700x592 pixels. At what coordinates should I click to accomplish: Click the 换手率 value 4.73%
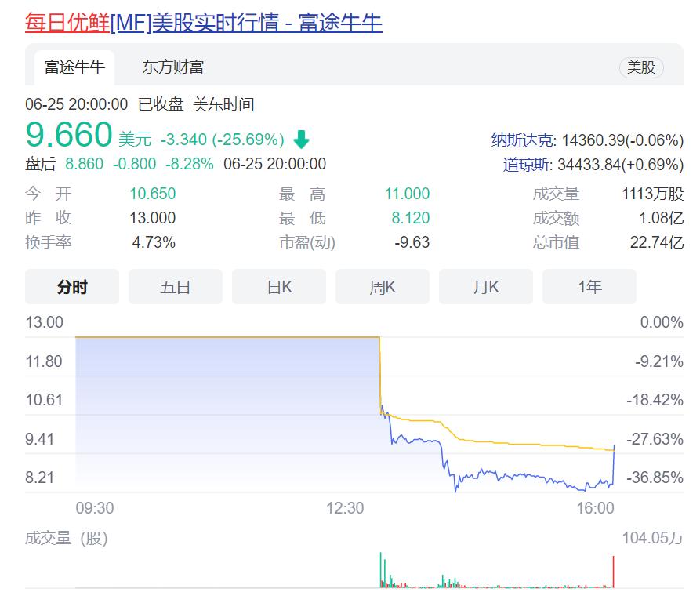[154, 242]
